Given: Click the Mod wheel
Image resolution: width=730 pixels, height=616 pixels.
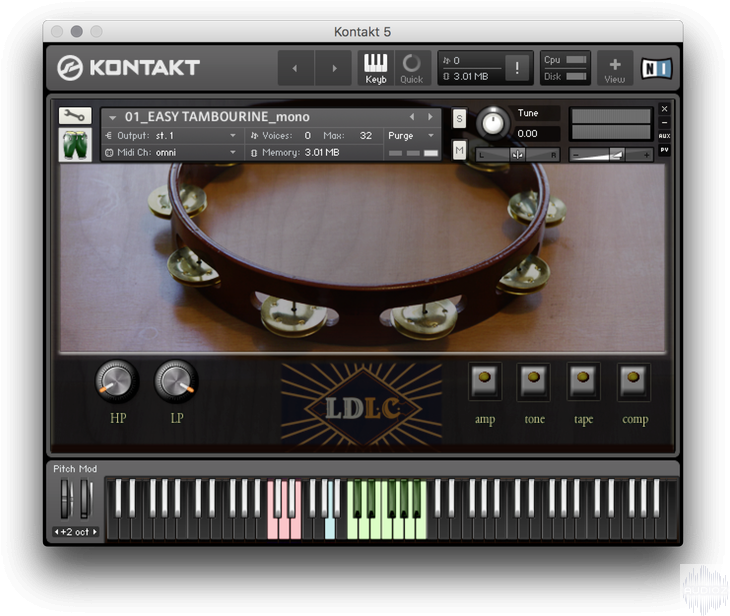Looking at the screenshot, I should point(86,499).
